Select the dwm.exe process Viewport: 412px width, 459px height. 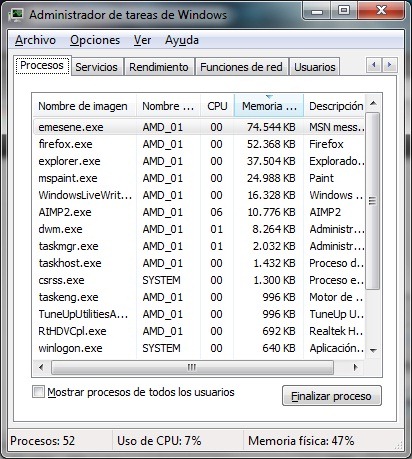click(x=199, y=229)
